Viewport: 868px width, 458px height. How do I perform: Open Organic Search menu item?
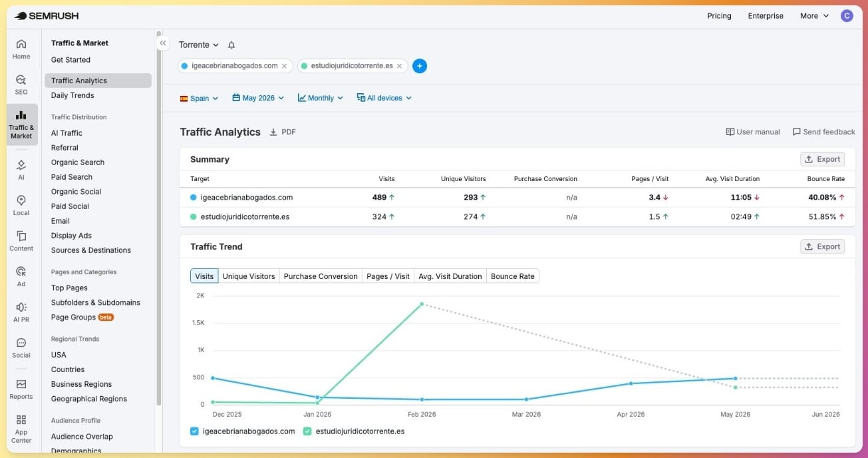78,162
